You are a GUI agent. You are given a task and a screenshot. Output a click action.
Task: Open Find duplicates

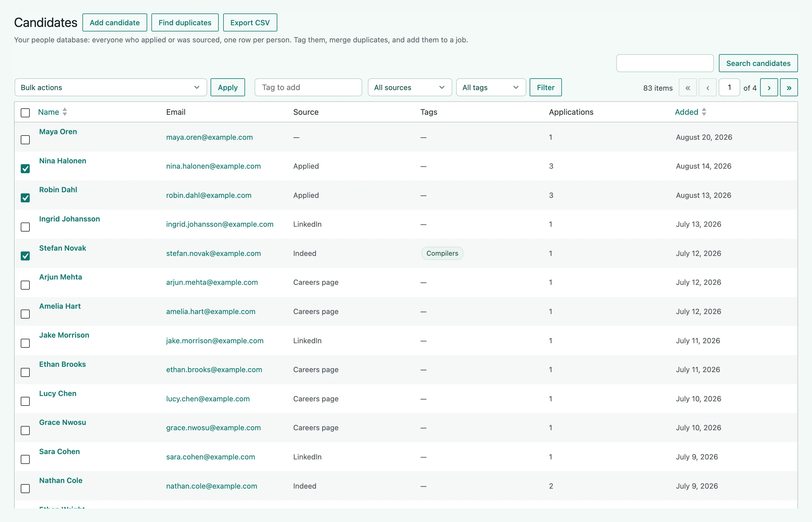click(x=185, y=23)
